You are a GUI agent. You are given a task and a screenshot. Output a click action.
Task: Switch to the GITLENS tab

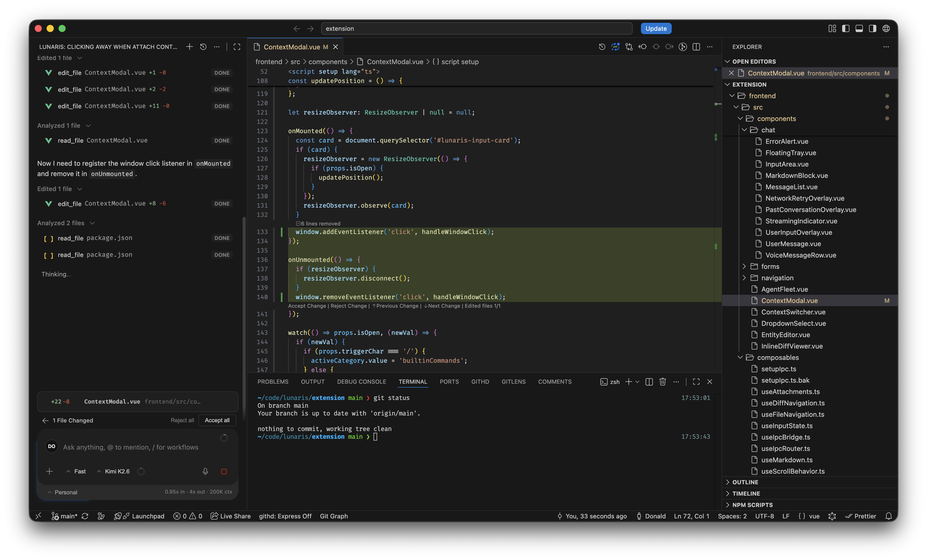pos(513,382)
